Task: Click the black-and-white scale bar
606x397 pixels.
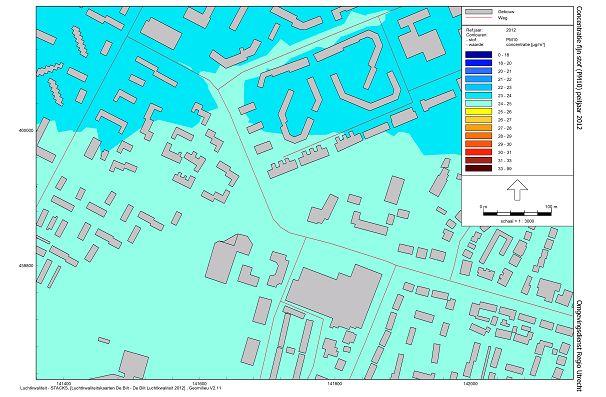Action: coord(517,213)
